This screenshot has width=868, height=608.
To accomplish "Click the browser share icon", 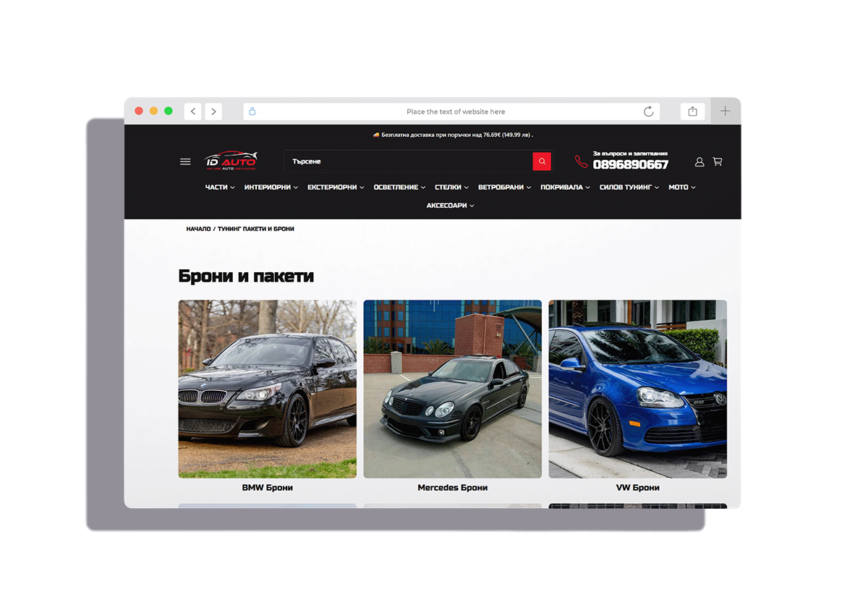I will pos(692,111).
